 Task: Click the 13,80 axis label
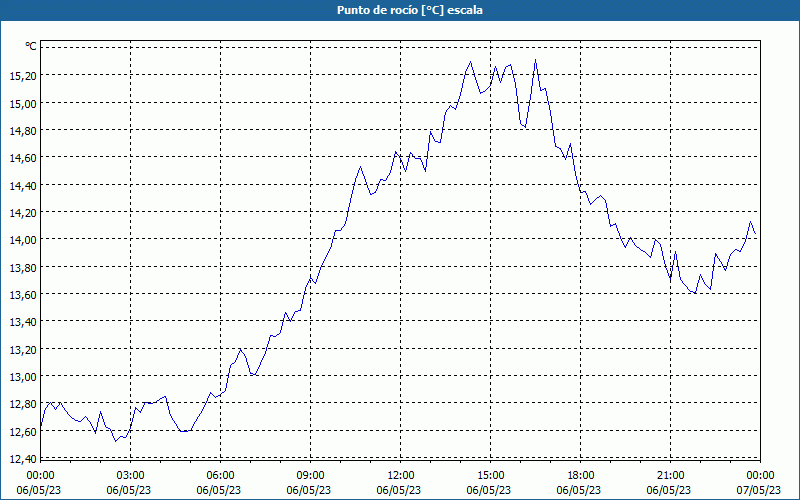pyautogui.click(x=23, y=267)
